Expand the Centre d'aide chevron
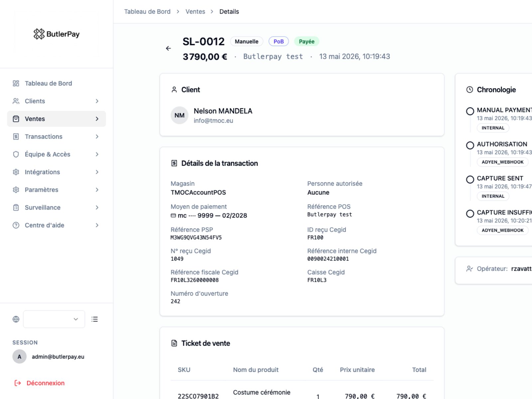 pyautogui.click(x=97, y=225)
